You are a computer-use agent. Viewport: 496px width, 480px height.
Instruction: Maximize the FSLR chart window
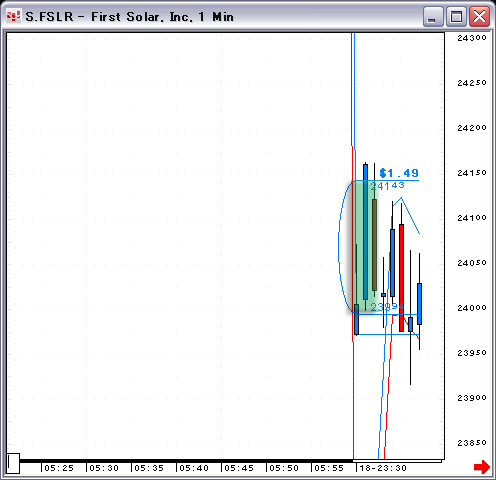pyautogui.click(x=456, y=16)
